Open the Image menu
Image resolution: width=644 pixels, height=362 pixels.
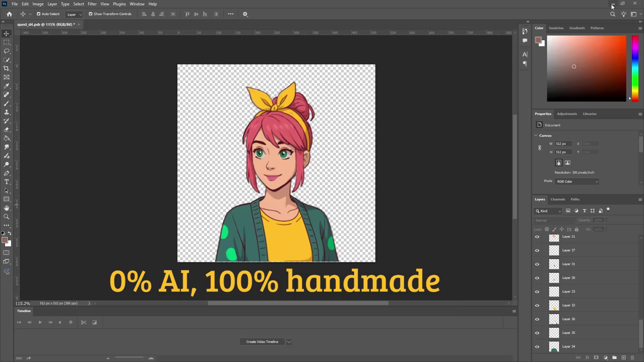point(38,4)
